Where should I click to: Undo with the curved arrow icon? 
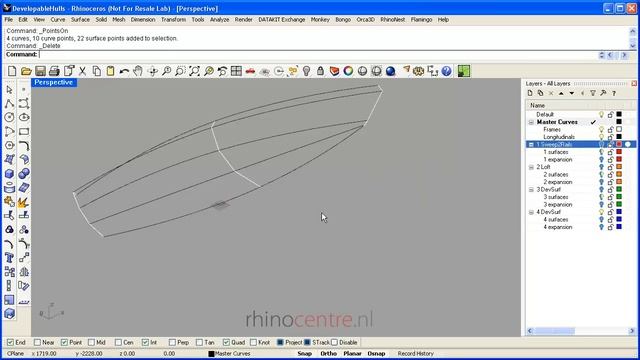pos(124,71)
